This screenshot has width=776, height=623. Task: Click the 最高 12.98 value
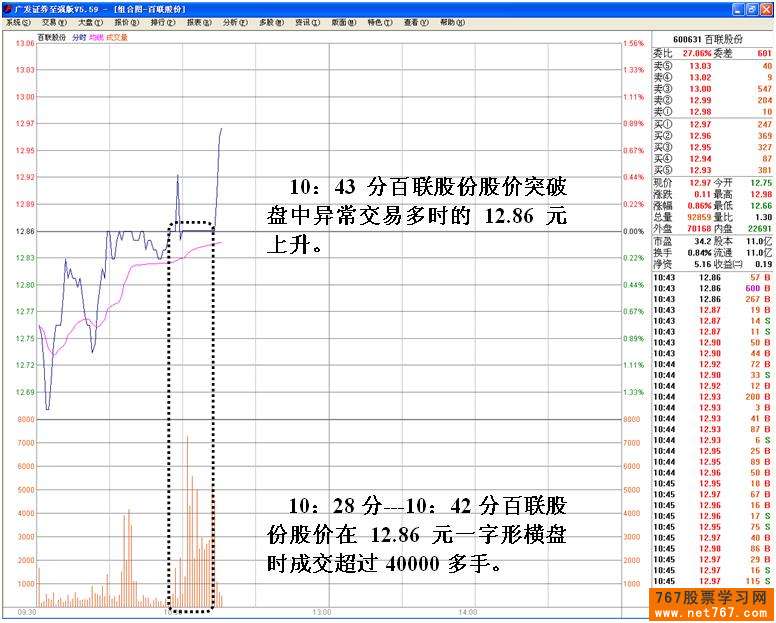[x=761, y=194]
